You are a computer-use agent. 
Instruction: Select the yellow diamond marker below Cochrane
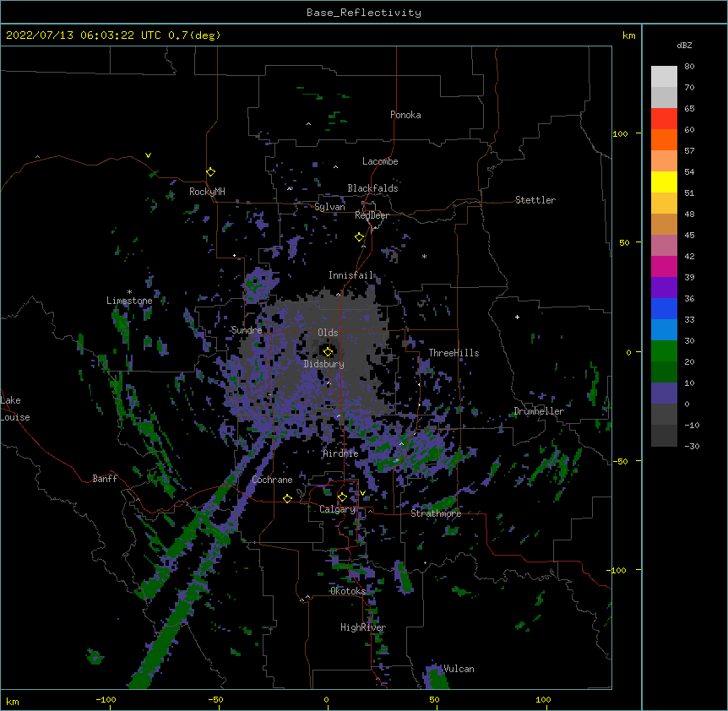click(287, 498)
